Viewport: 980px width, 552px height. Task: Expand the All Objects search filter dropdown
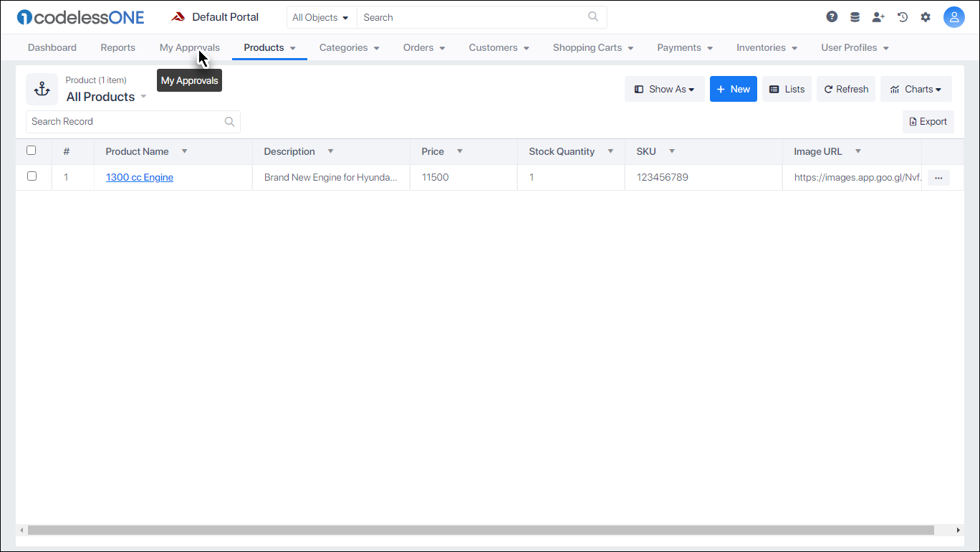(321, 16)
